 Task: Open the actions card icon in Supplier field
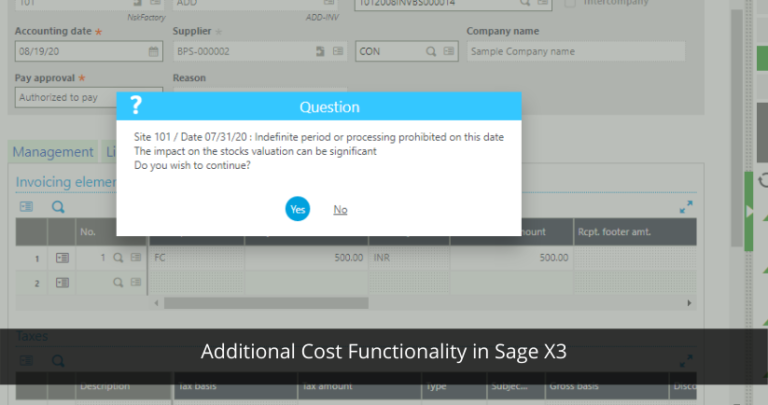(338, 51)
